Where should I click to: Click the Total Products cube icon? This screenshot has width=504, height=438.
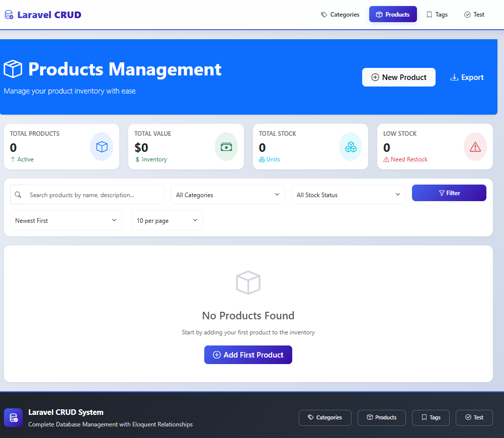click(x=102, y=147)
